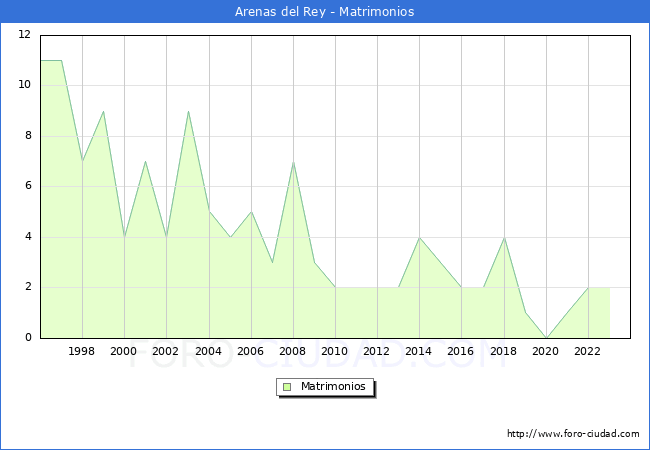This screenshot has width=650, height=450.
Task: Click the 2016 x-axis label
Action: click(461, 352)
